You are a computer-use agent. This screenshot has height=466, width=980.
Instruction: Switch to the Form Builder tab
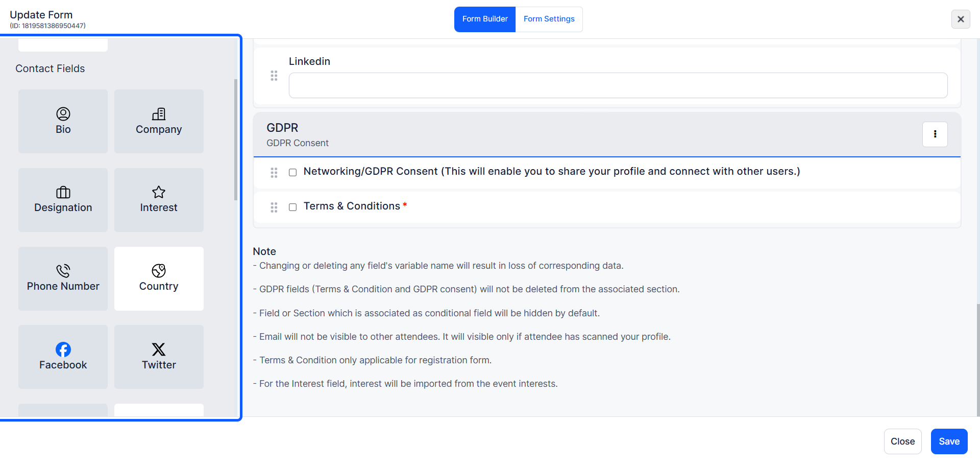[485, 19]
